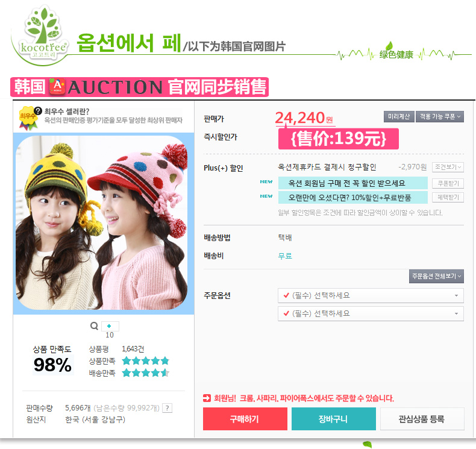Click the red 구매하기 button
Viewport: 476px width, 449px height.
click(x=245, y=419)
